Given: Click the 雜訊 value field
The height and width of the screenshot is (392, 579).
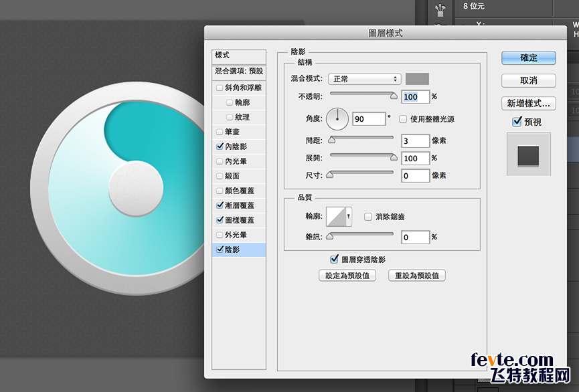Looking at the screenshot, I should 416,237.
